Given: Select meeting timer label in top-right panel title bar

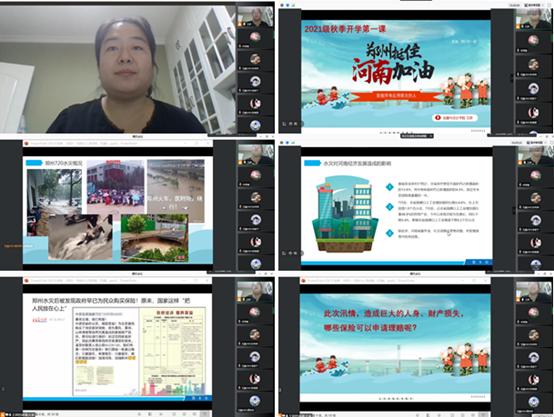Looking at the screenshot, I should pyautogui.click(x=514, y=5).
